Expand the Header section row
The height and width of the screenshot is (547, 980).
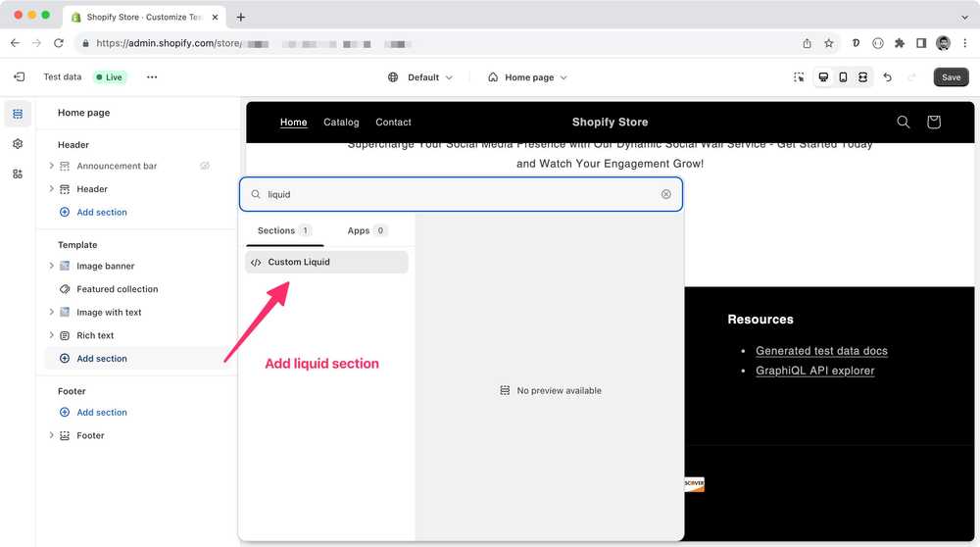(x=51, y=189)
